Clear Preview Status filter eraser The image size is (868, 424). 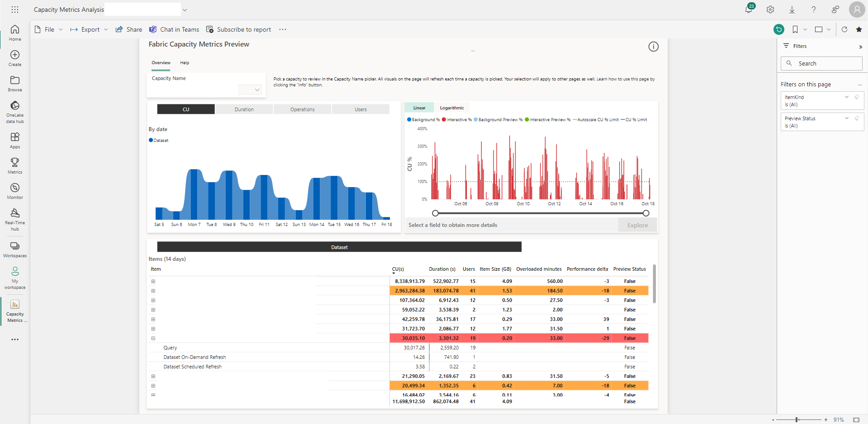click(857, 118)
